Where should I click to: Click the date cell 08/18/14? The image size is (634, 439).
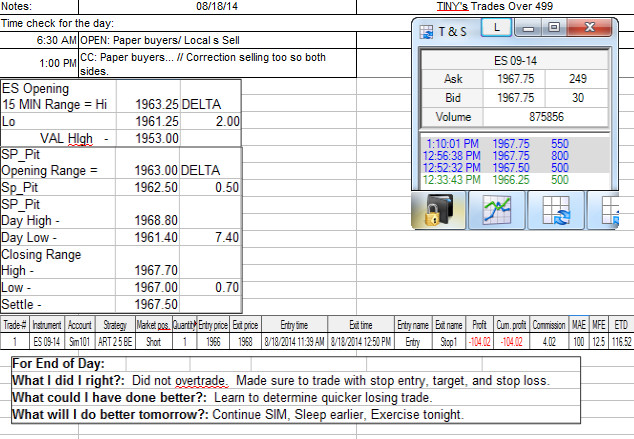tap(217, 6)
